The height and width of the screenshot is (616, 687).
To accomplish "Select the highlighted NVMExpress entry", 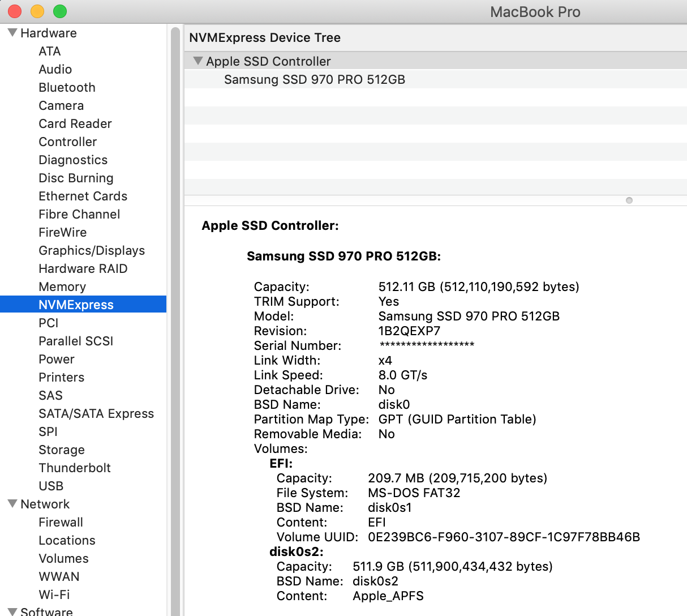I will pyautogui.click(x=83, y=305).
